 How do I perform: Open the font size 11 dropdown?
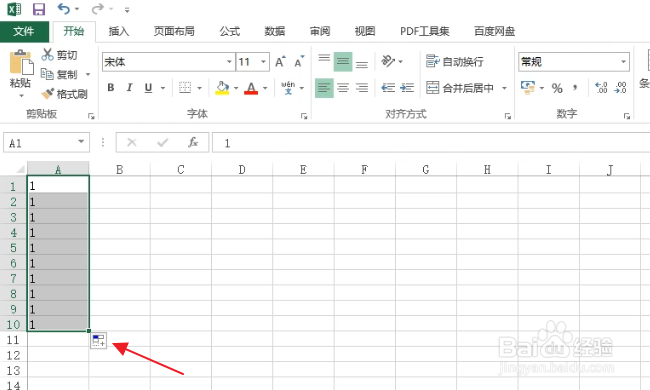tap(263, 62)
